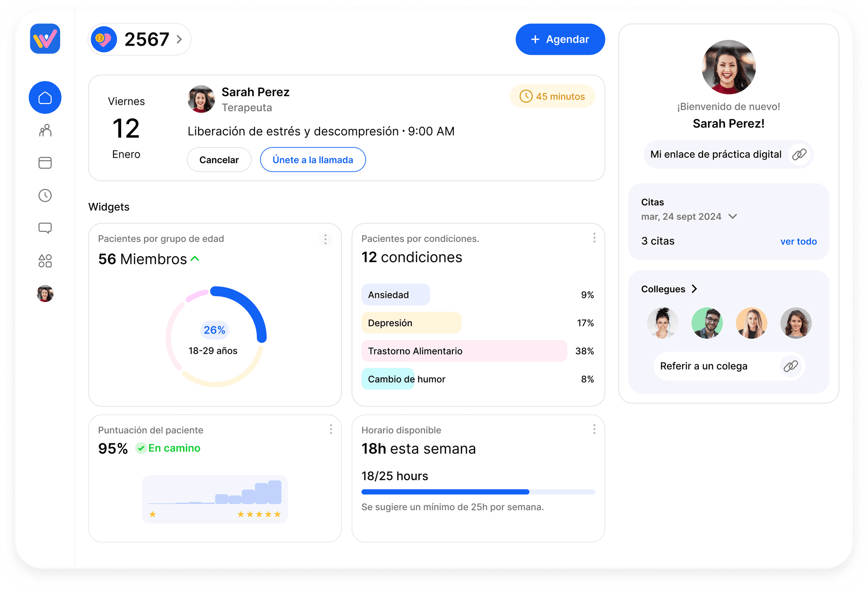Screen dimensions: 868x589
Task: Click Únete a la llamada button
Action: (313, 160)
